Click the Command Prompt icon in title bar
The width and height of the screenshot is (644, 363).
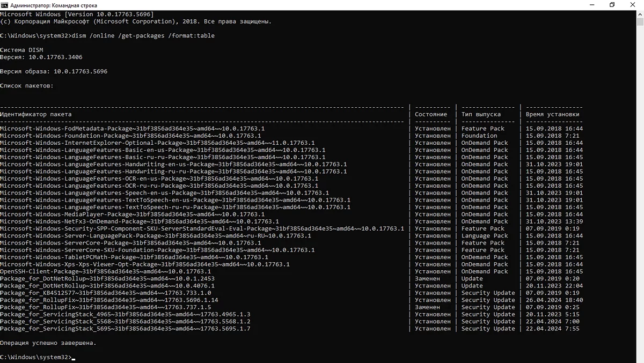[x=4, y=5]
